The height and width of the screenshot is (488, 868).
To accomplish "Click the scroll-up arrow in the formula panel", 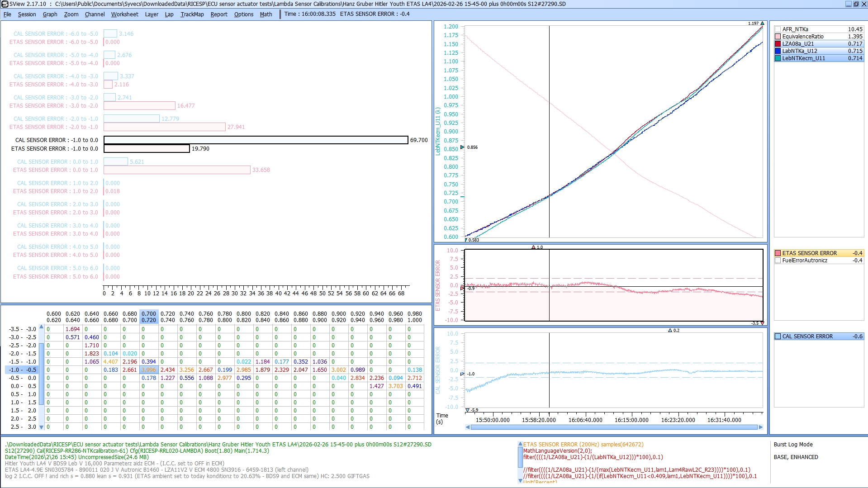I will click(x=520, y=444).
